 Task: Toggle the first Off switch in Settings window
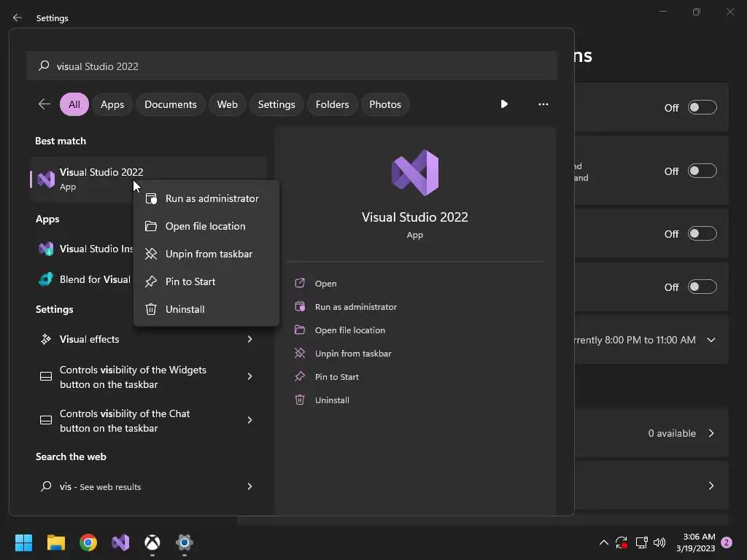(703, 107)
